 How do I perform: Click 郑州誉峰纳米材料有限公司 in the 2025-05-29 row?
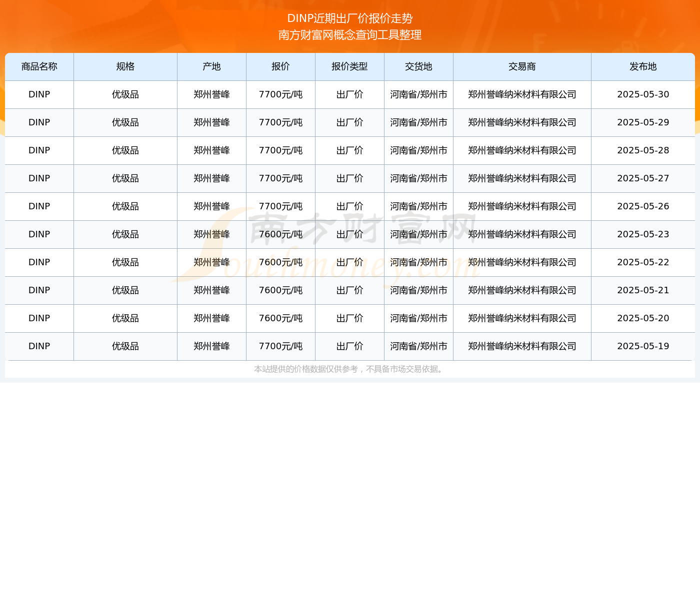tap(522, 122)
